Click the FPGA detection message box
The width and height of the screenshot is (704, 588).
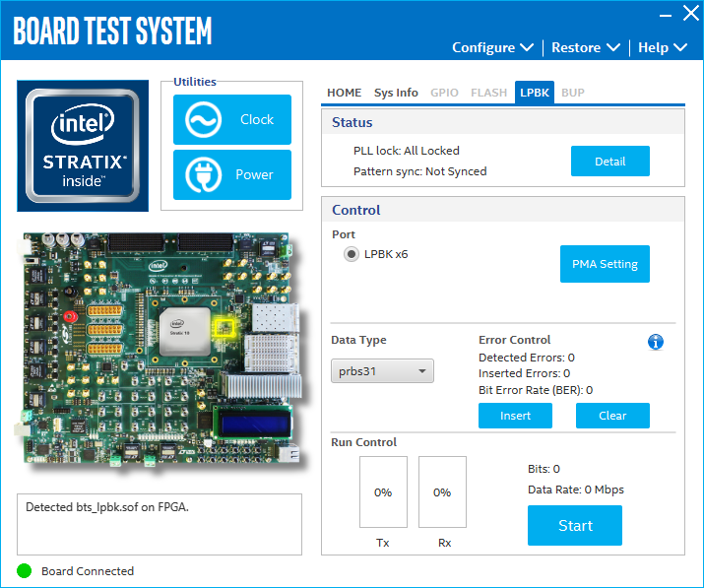[159, 524]
